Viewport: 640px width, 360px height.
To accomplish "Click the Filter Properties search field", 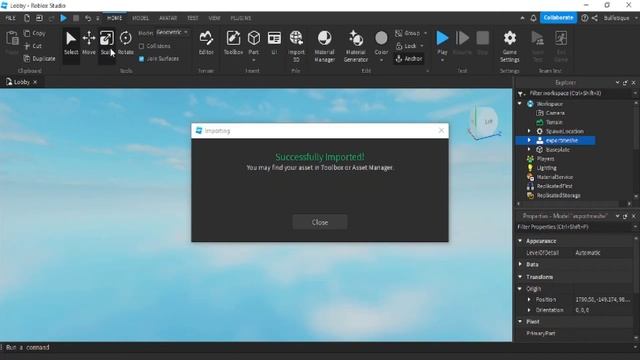I will point(574,227).
